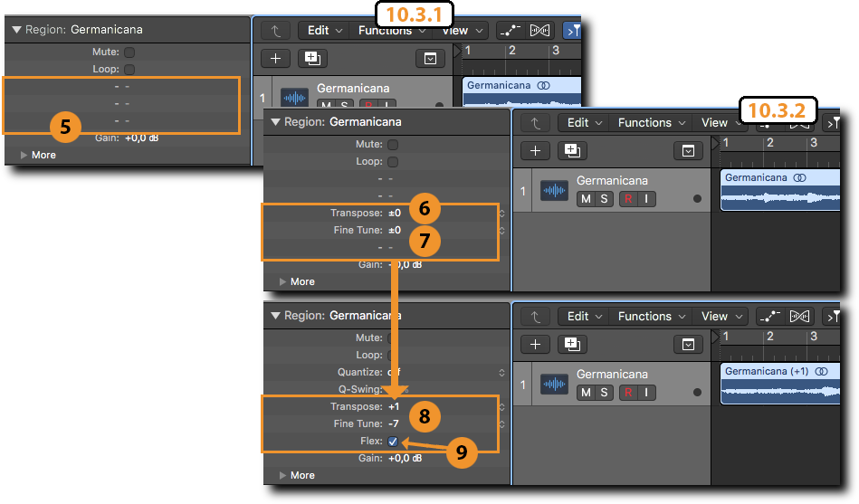
Task: Solo (S) the track in the Germanicana (+1) workspace
Action: coord(604,393)
